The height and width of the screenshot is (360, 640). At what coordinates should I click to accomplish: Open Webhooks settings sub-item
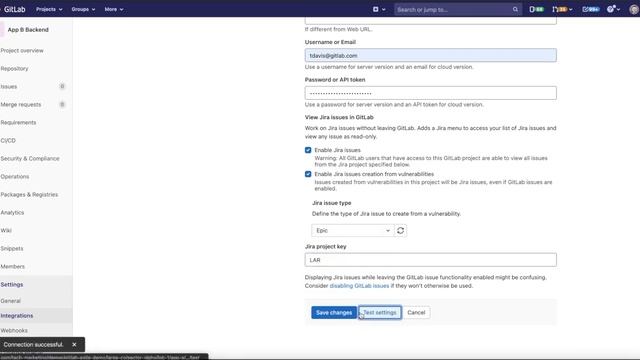(14, 330)
